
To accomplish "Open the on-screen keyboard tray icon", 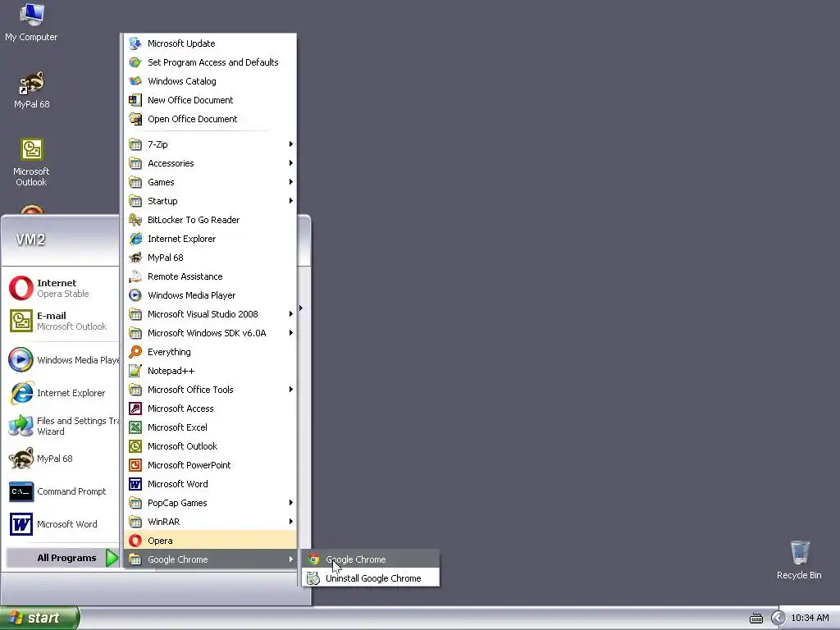I will point(756,619).
